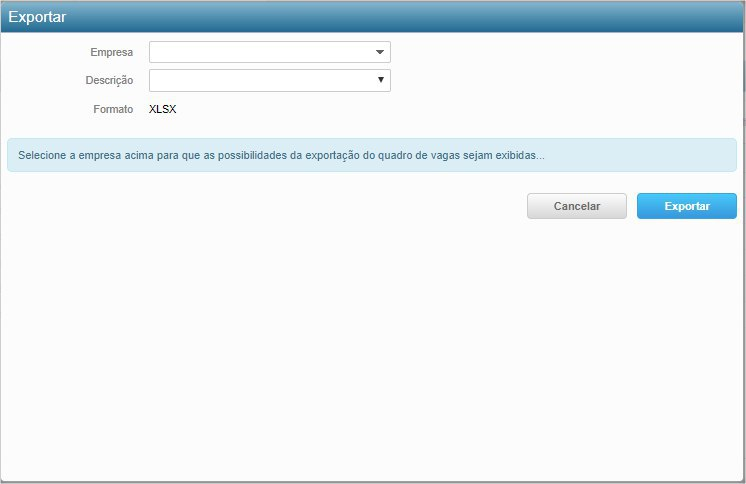The image size is (746, 484).
Task: Click the XLSX format value
Action: 163,108
